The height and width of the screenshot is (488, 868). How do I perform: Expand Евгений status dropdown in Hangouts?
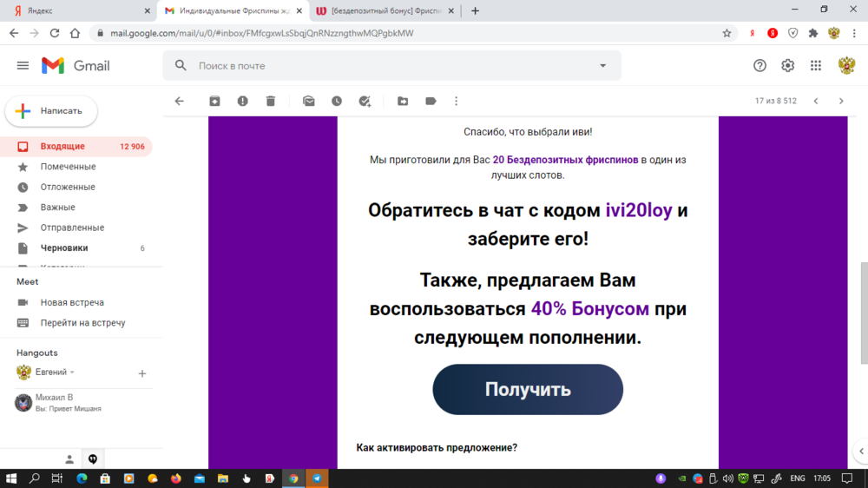pyautogui.click(x=73, y=373)
